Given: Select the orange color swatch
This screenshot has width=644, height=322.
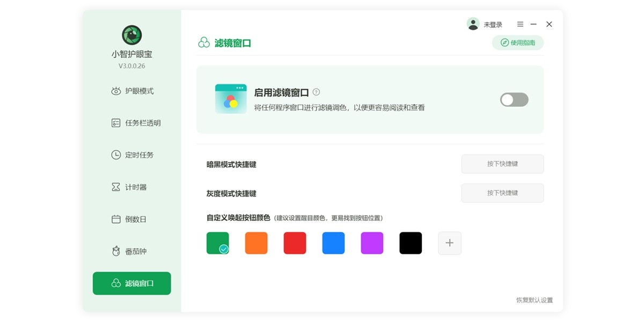Looking at the screenshot, I should (256, 243).
